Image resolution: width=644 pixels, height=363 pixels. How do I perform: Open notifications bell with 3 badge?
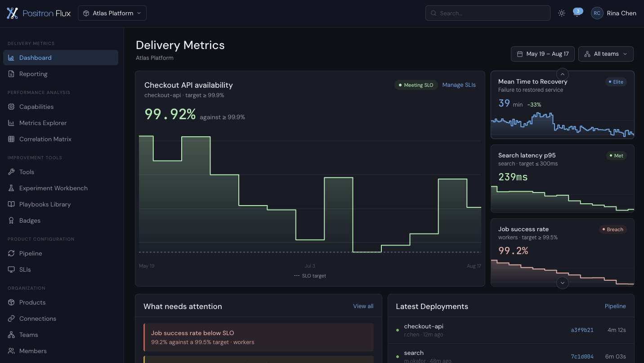click(x=577, y=13)
